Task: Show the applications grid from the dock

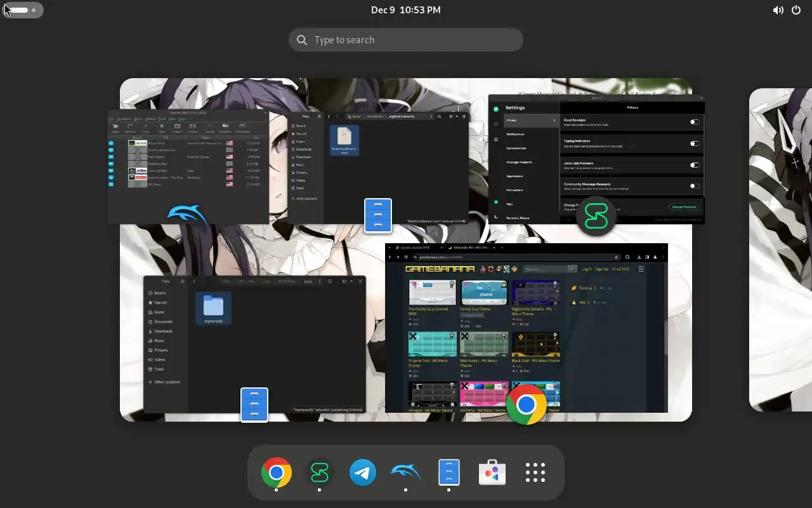Action: point(535,472)
